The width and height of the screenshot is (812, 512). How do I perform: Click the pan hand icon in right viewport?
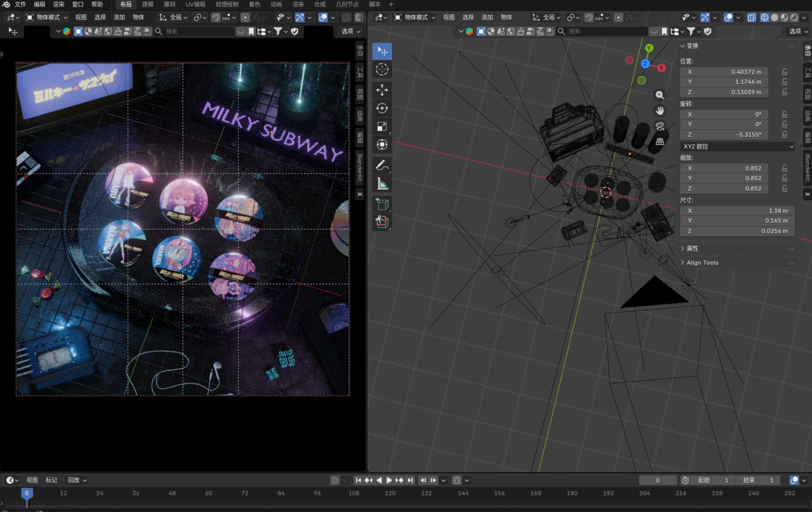tap(660, 111)
